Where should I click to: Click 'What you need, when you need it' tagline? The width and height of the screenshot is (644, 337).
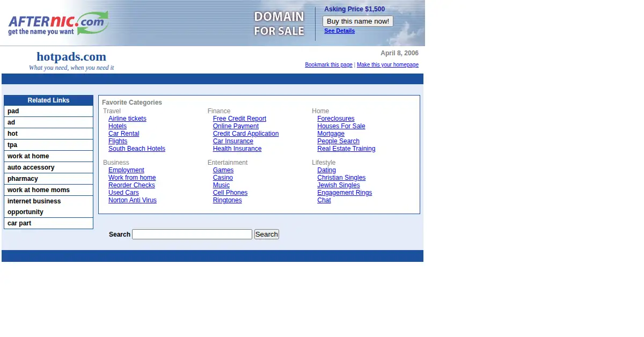tap(71, 68)
